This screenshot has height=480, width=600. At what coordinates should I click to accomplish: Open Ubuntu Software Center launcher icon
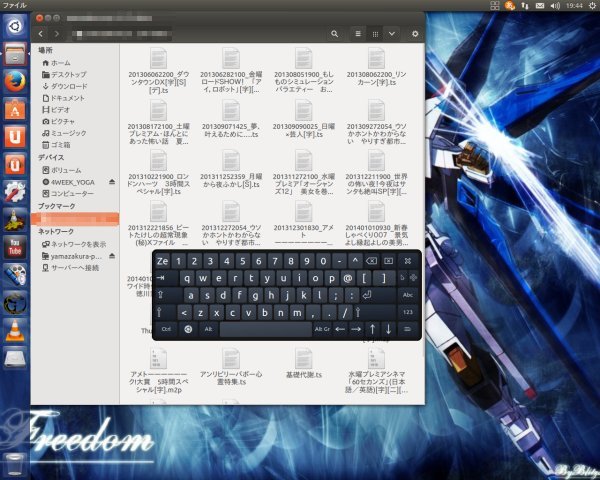(15, 109)
